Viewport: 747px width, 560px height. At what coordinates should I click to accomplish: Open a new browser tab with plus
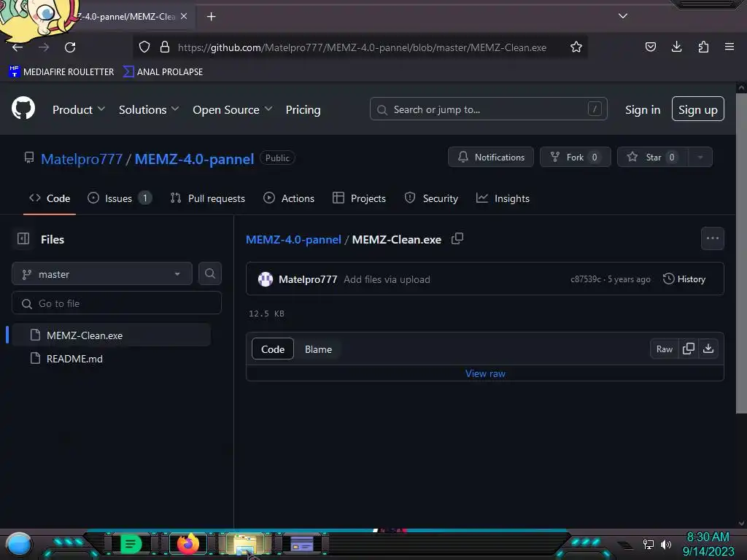[x=211, y=17]
